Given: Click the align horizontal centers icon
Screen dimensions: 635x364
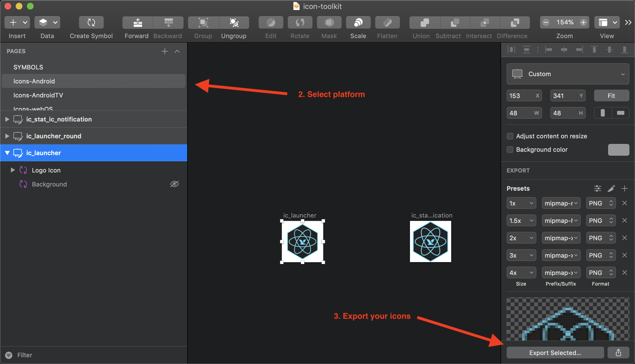Looking at the screenshot, I should point(564,50).
